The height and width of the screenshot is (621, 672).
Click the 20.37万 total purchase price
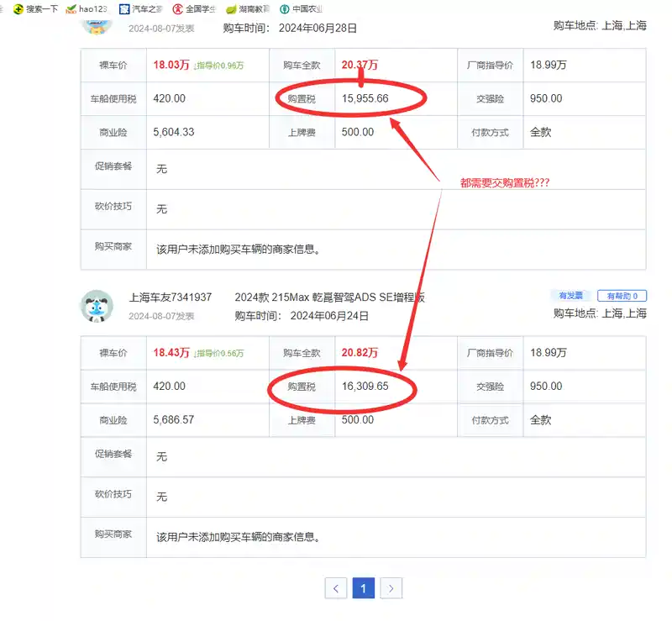(360, 65)
